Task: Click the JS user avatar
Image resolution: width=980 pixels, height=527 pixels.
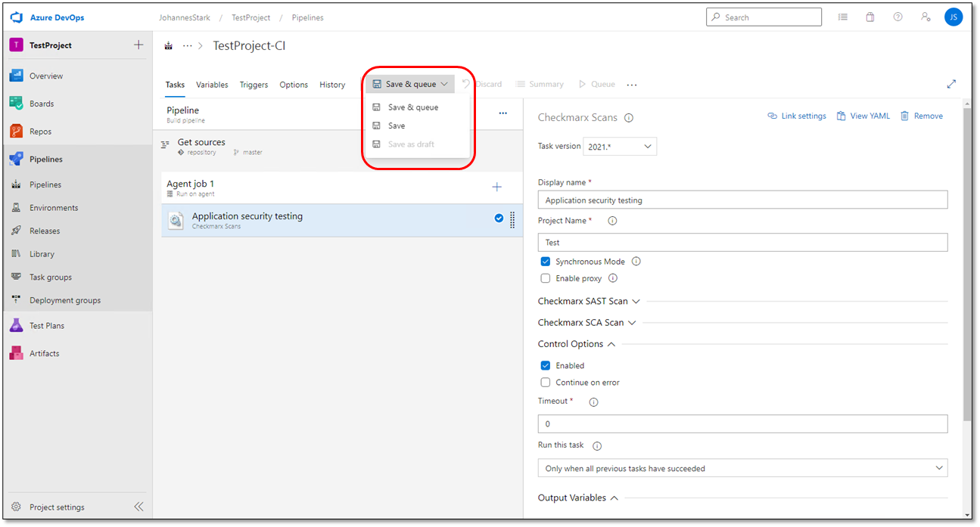Action: click(954, 17)
